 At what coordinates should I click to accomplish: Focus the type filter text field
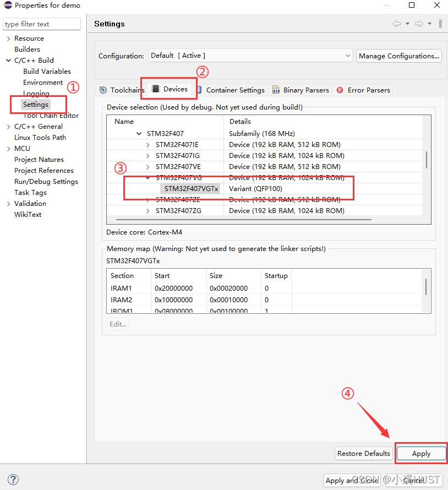click(42, 24)
